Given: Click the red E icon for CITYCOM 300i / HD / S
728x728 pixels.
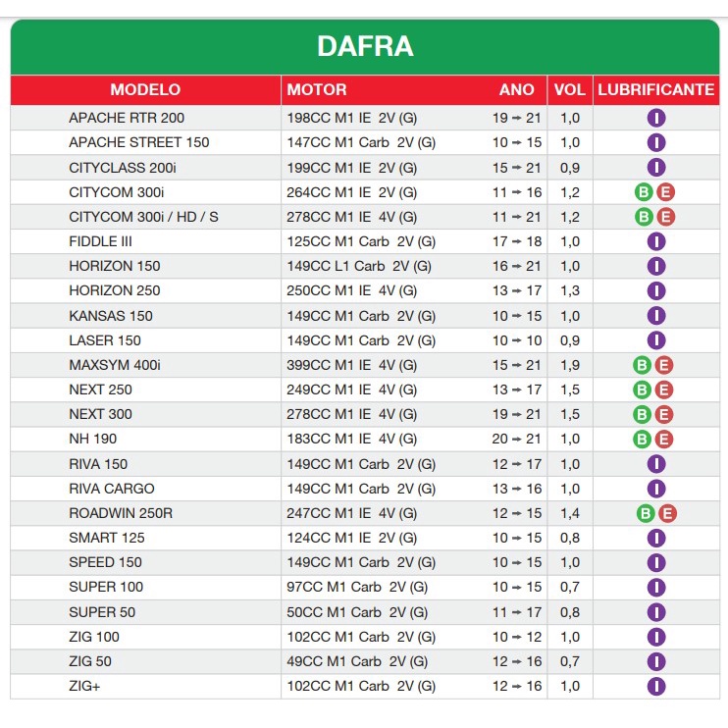Looking at the screenshot, I should tap(666, 217).
